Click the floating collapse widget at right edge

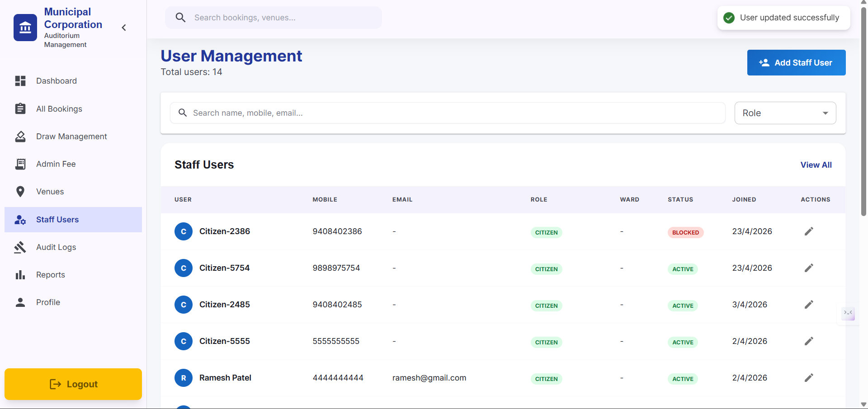[848, 313]
